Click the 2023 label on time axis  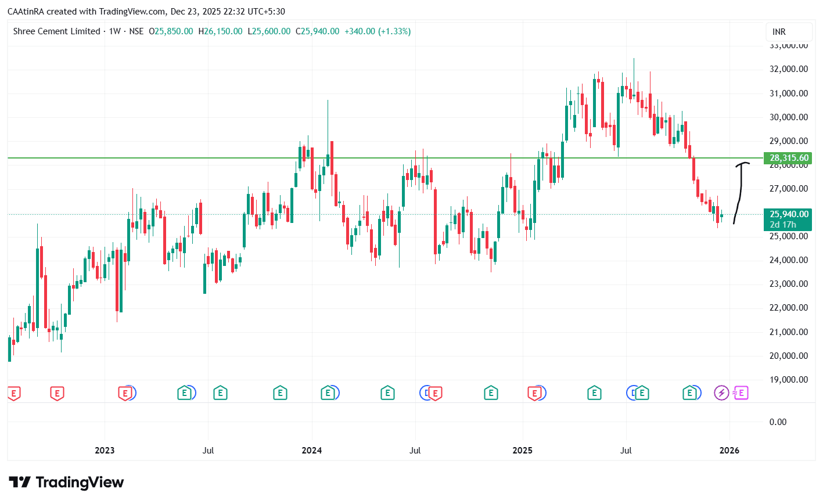[105, 451]
